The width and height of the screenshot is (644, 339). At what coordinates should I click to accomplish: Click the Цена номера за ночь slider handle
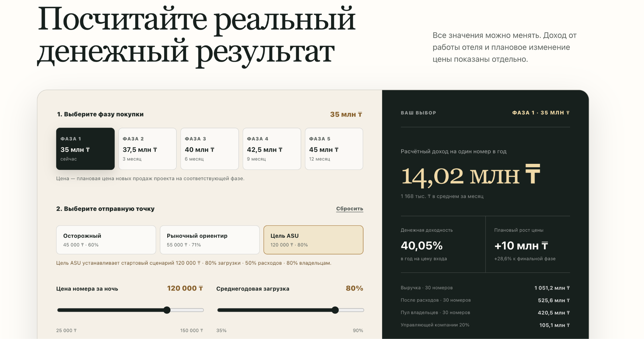pyautogui.click(x=167, y=310)
